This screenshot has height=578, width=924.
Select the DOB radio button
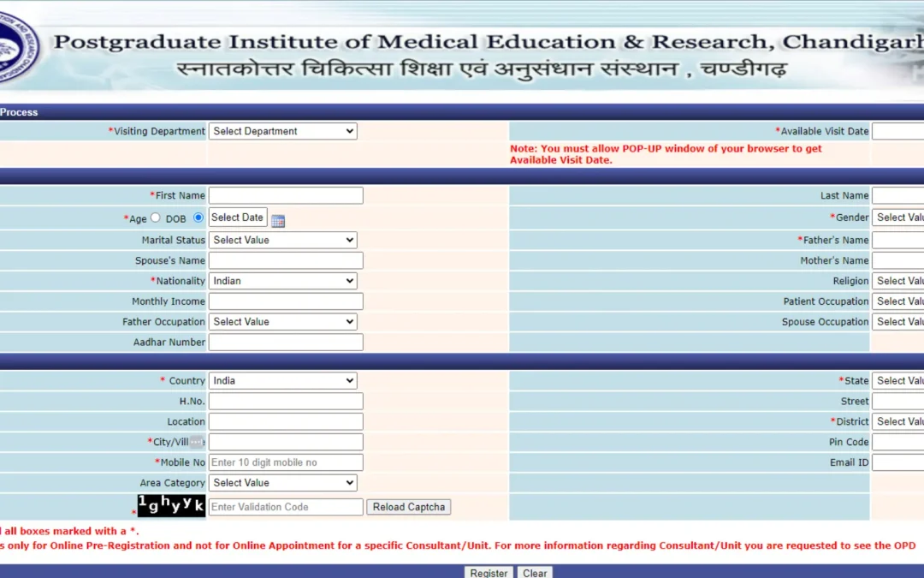[x=198, y=217]
